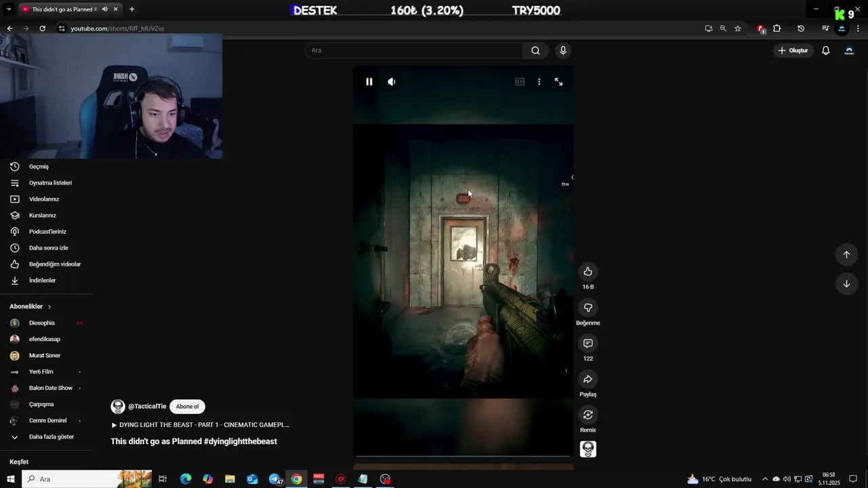Open Murat Soner subscription channel
The width and height of the screenshot is (868, 488).
46,356
